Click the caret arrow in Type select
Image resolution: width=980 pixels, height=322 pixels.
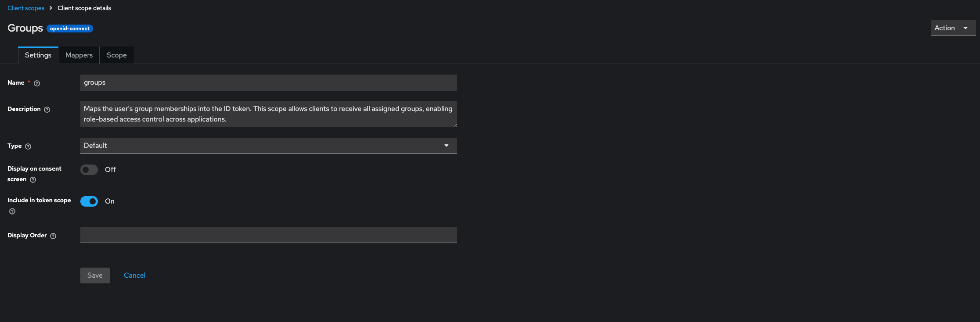coord(447,146)
